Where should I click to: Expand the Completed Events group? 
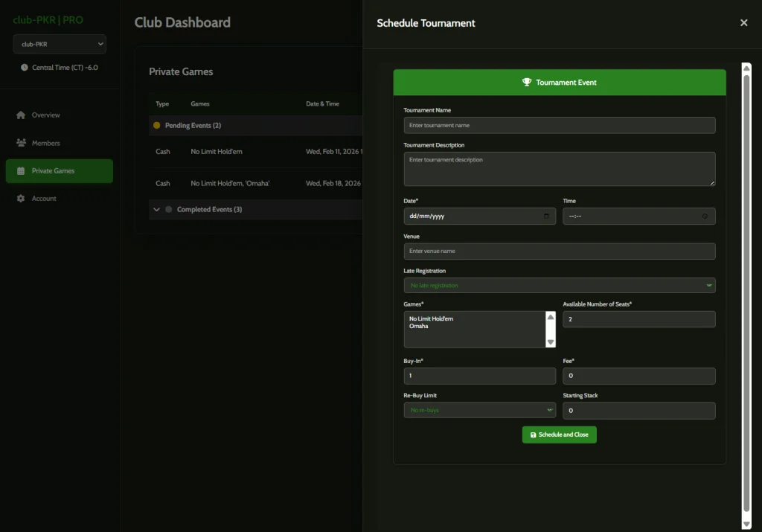(157, 210)
